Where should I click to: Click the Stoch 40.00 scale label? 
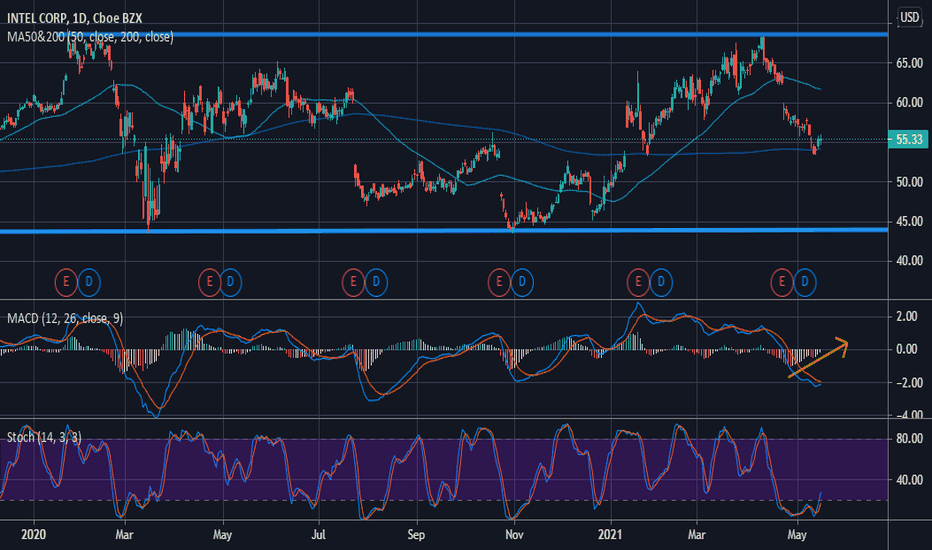coord(909,480)
